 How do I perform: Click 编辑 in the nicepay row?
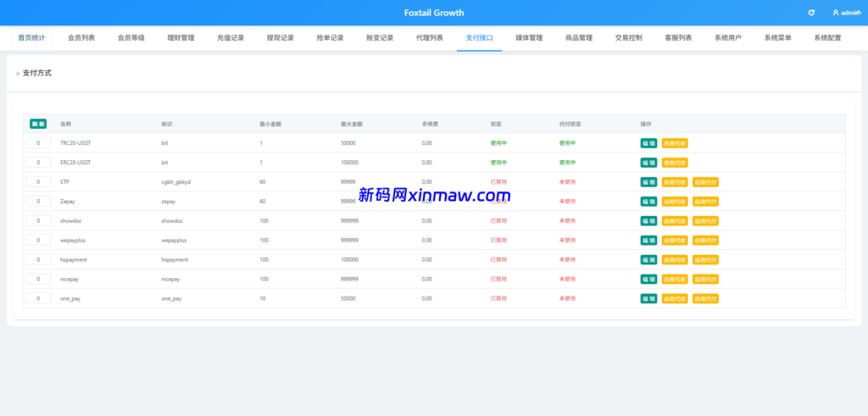click(648, 279)
